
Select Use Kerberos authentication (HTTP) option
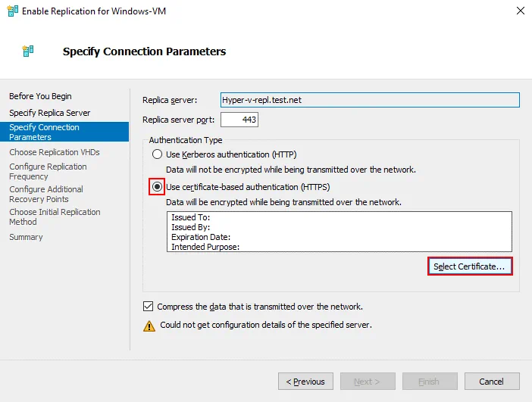158,154
